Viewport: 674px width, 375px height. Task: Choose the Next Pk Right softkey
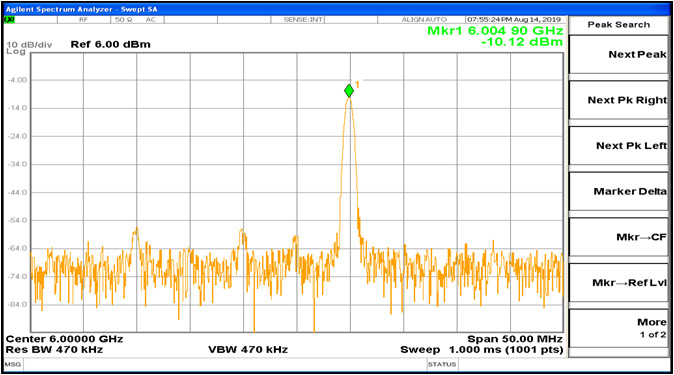click(619, 100)
